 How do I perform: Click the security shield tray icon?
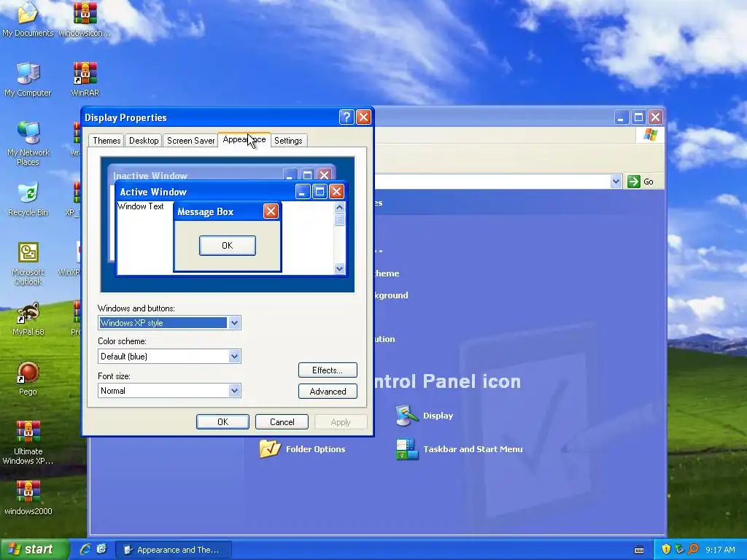pos(666,550)
